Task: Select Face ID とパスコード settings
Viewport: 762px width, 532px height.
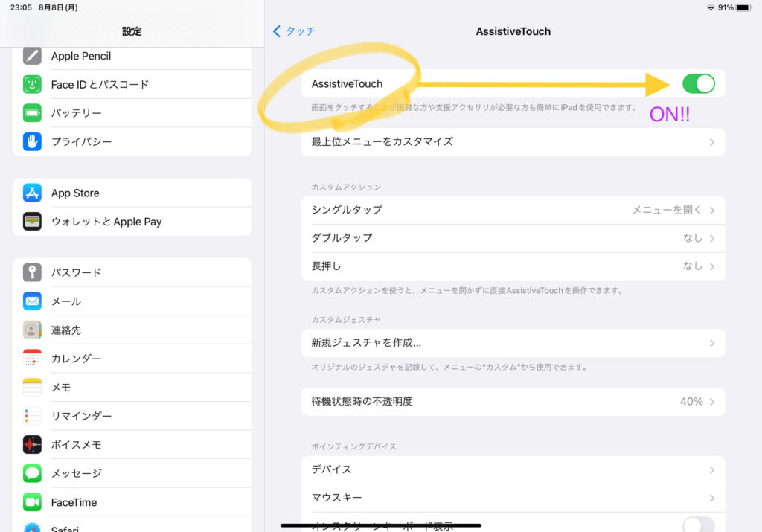Action: pos(132,84)
